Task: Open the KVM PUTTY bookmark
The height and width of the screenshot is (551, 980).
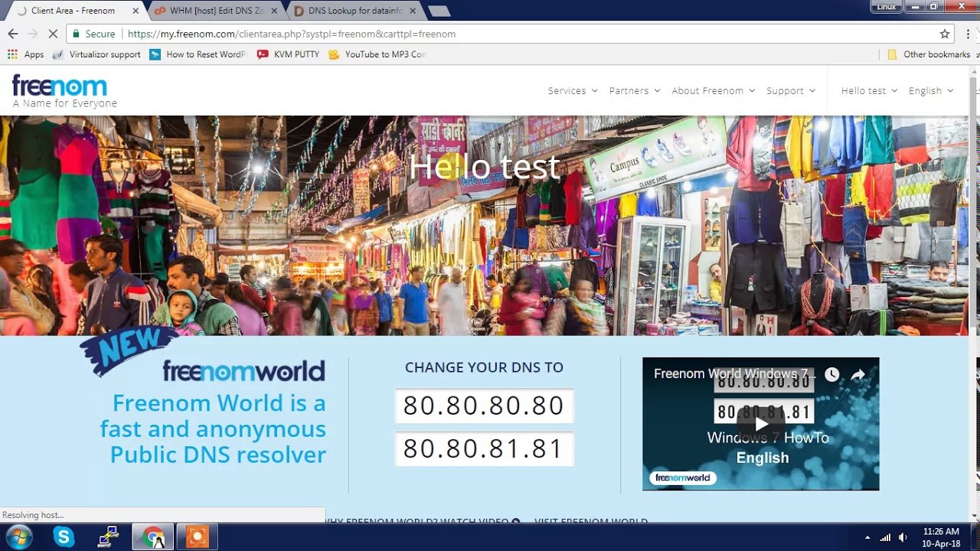Action: tap(288, 54)
